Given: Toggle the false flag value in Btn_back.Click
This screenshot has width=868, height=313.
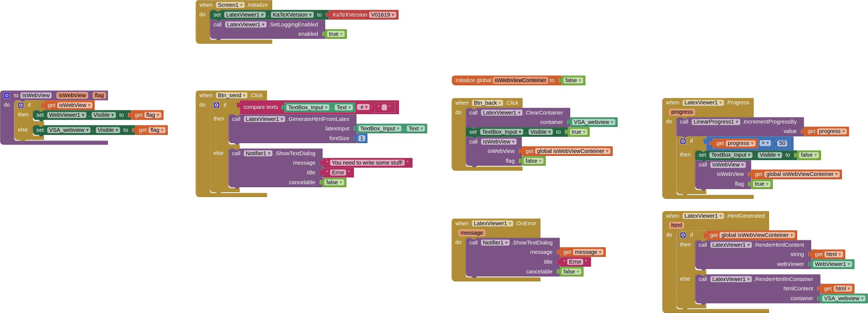Looking at the screenshot, I should [x=534, y=161].
